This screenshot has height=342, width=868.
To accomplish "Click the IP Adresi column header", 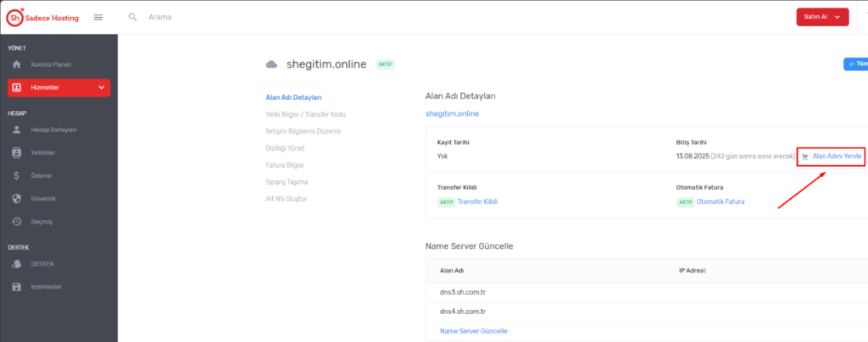I will point(693,271).
